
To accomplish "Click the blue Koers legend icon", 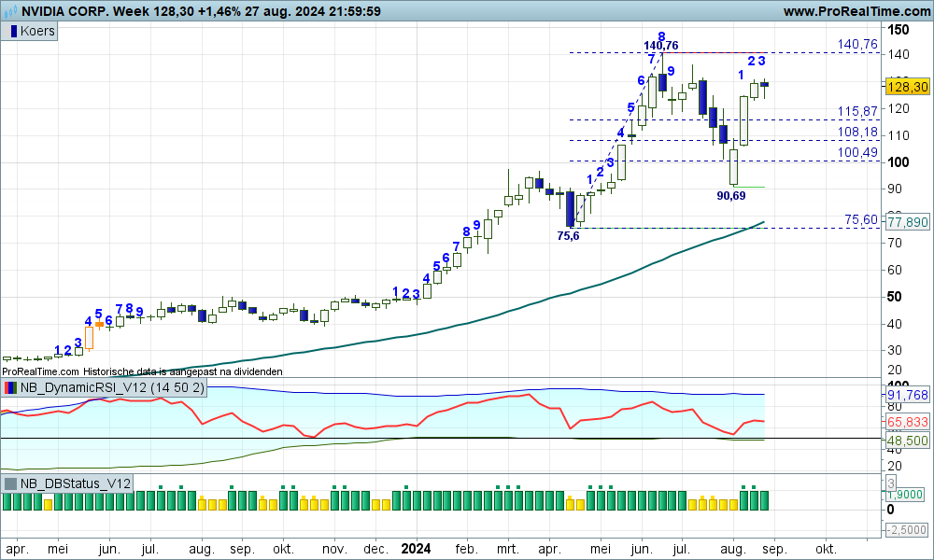I will click(x=15, y=31).
